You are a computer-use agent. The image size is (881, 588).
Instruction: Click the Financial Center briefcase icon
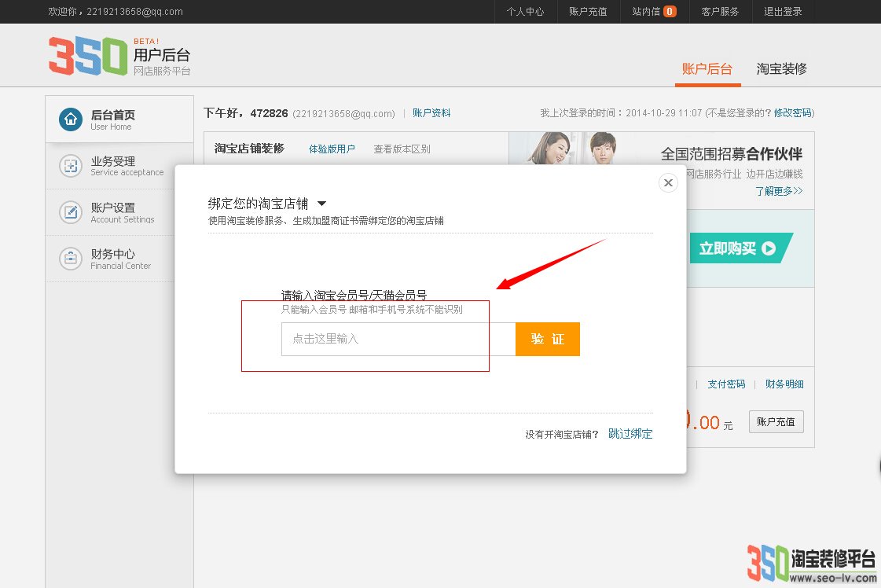point(71,259)
